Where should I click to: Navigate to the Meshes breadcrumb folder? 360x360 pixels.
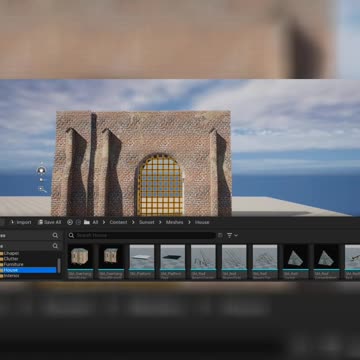click(174, 222)
